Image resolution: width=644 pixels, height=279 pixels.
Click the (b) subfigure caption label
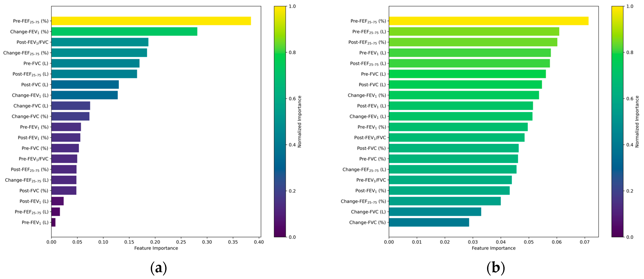click(x=496, y=268)
